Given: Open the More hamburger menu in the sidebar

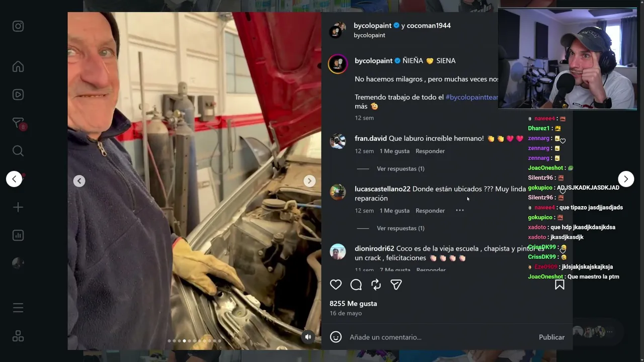Looking at the screenshot, I should [x=18, y=308].
